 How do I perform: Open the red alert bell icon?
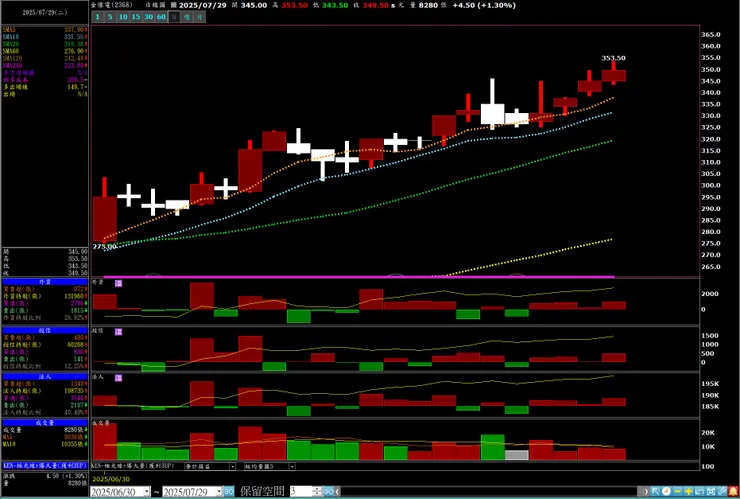[733, 491]
